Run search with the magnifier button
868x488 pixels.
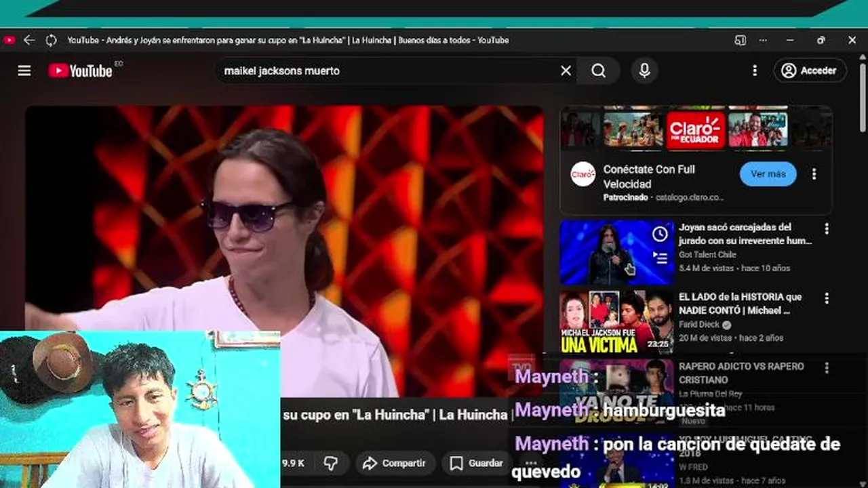598,70
